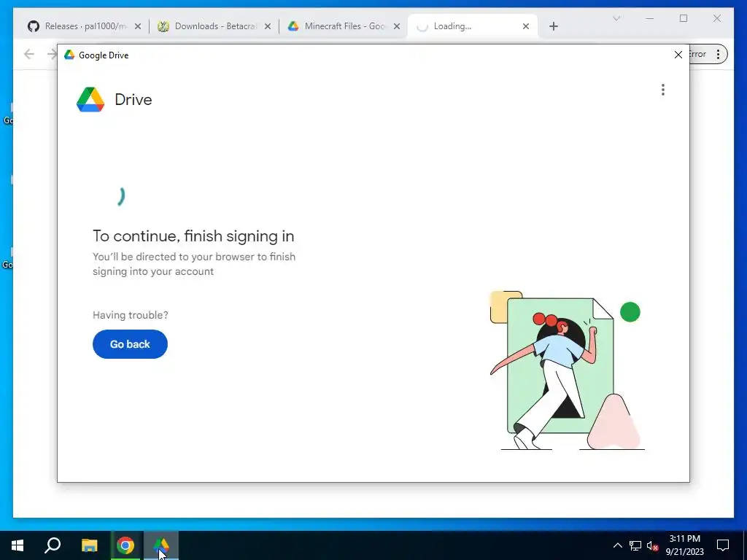Viewport: 747px width, 560px height.
Task: Open the clock showing 3:11 PM
Action: click(684, 545)
